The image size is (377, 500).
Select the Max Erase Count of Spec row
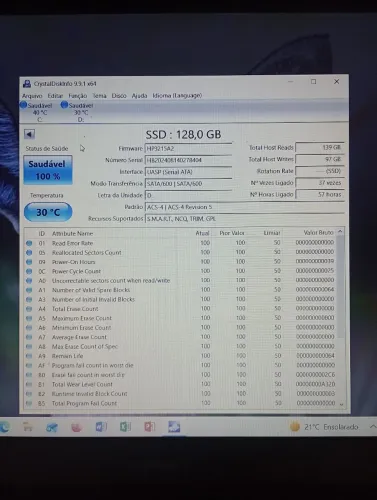(x=180, y=346)
